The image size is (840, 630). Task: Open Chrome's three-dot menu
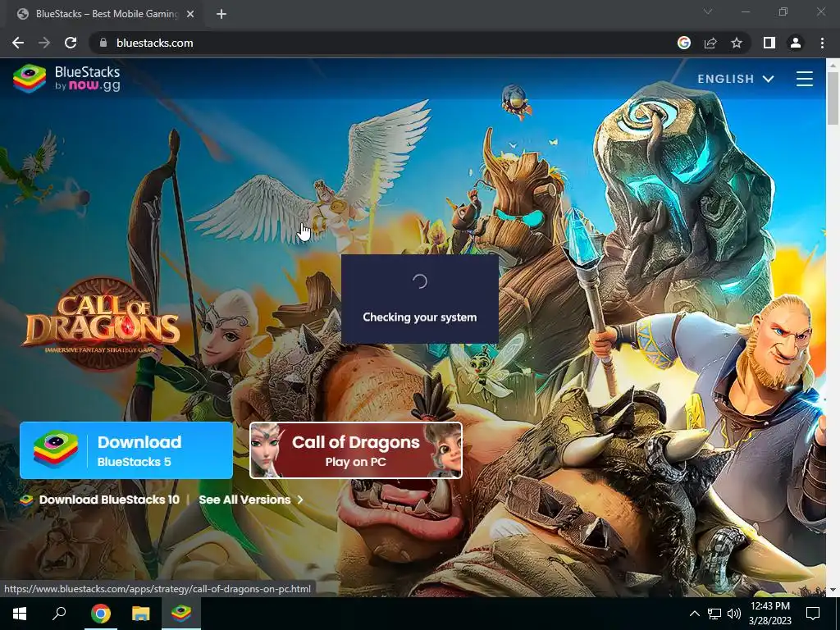tap(822, 43)
